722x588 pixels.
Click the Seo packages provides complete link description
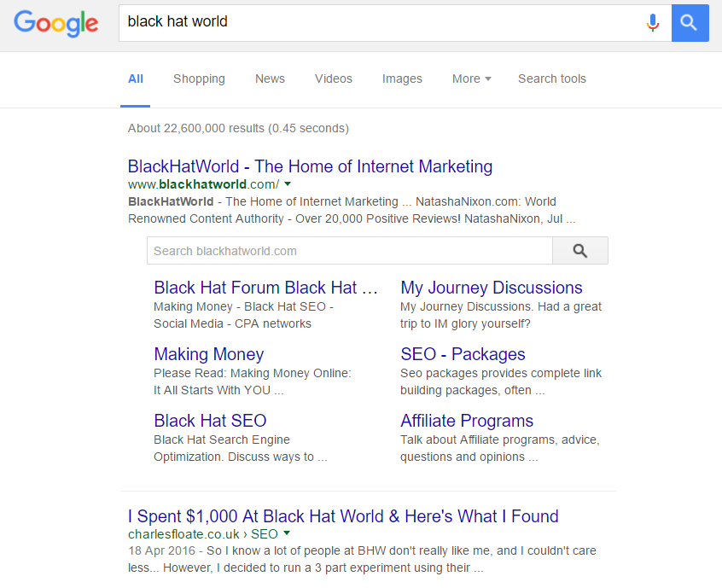coord(500,381)
